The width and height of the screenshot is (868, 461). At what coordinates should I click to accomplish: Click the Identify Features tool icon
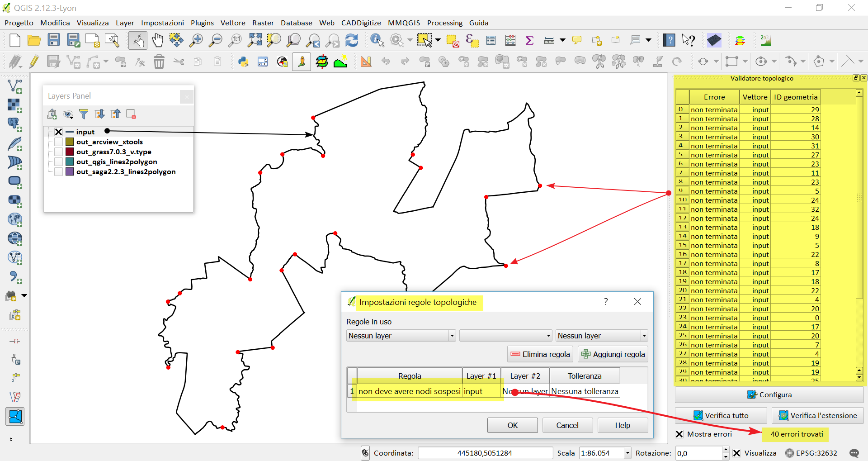[x=377, y=40]
